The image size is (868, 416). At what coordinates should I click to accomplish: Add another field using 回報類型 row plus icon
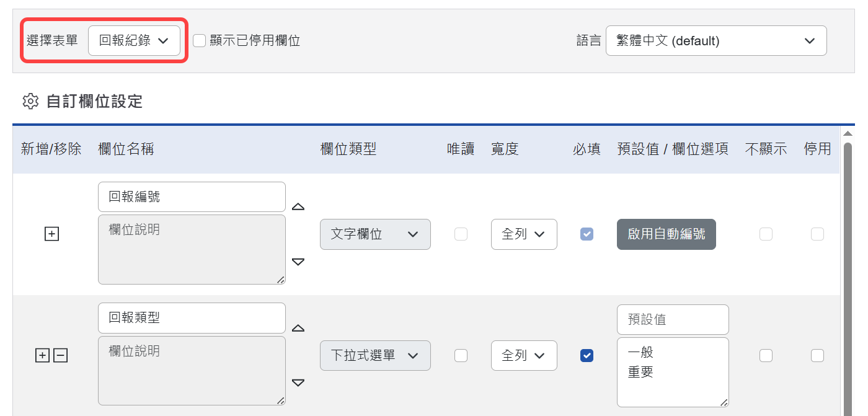click(x=42, y=355)
